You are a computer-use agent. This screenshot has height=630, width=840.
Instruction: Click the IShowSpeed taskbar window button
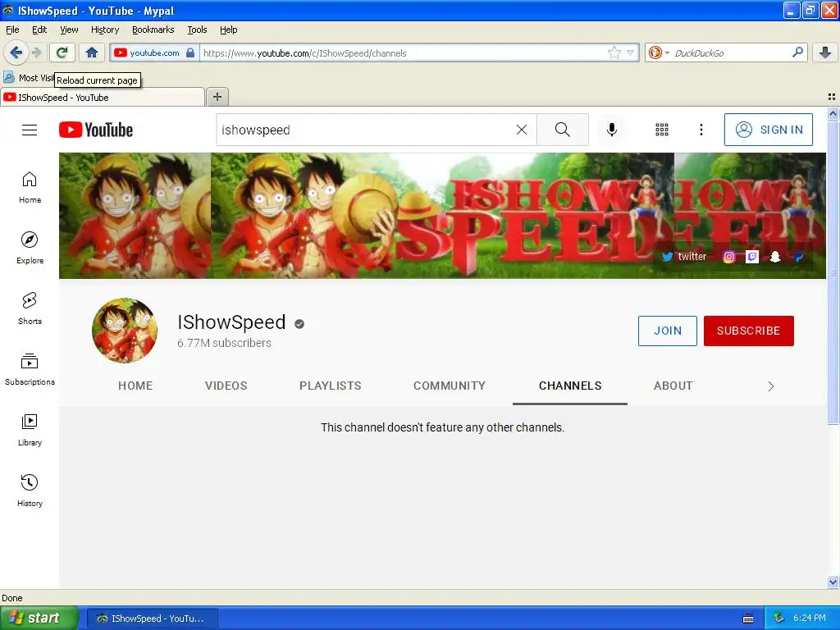(x=152, y=619)
